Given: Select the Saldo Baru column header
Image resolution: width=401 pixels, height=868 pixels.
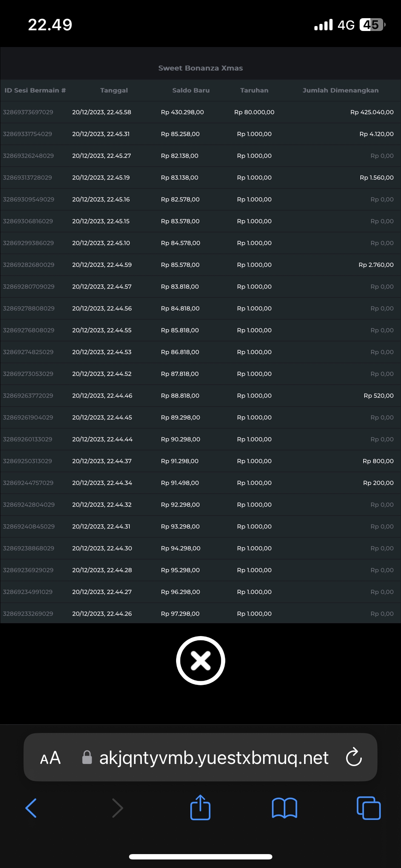Looking at the screenshot, I should coord(191,91).
